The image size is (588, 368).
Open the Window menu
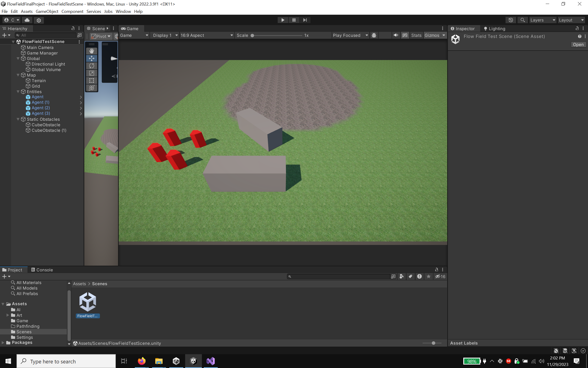click(123, 11)
